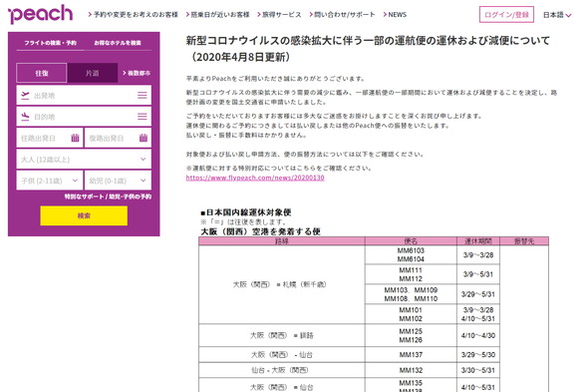Click the 4/10～4/30 period cell
Image resolution: width=588 pixels, height=392 pixels.
pos(478,336)
